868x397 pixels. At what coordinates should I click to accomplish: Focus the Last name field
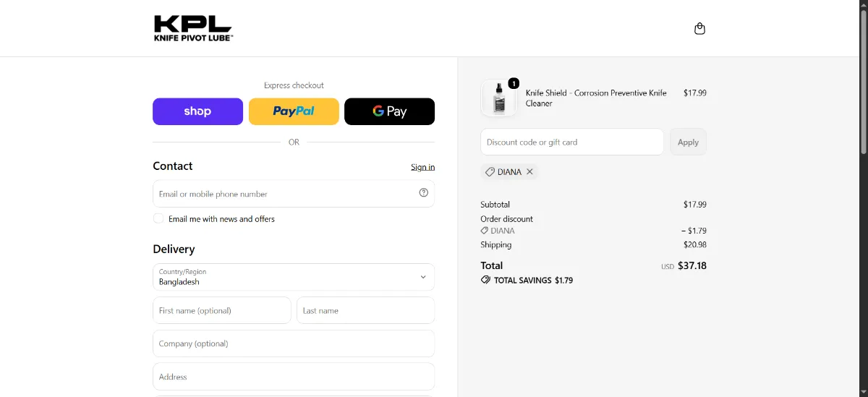click(x=365, y=310)
